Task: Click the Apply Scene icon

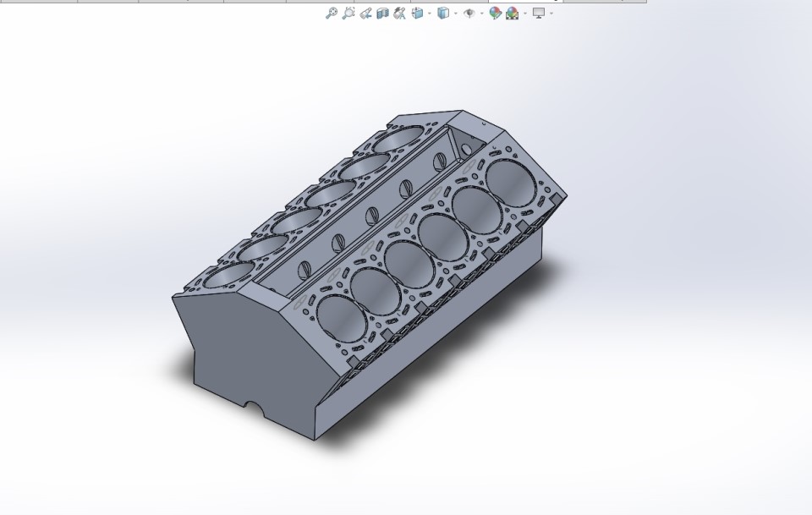Action: click(x=513, y=13)
